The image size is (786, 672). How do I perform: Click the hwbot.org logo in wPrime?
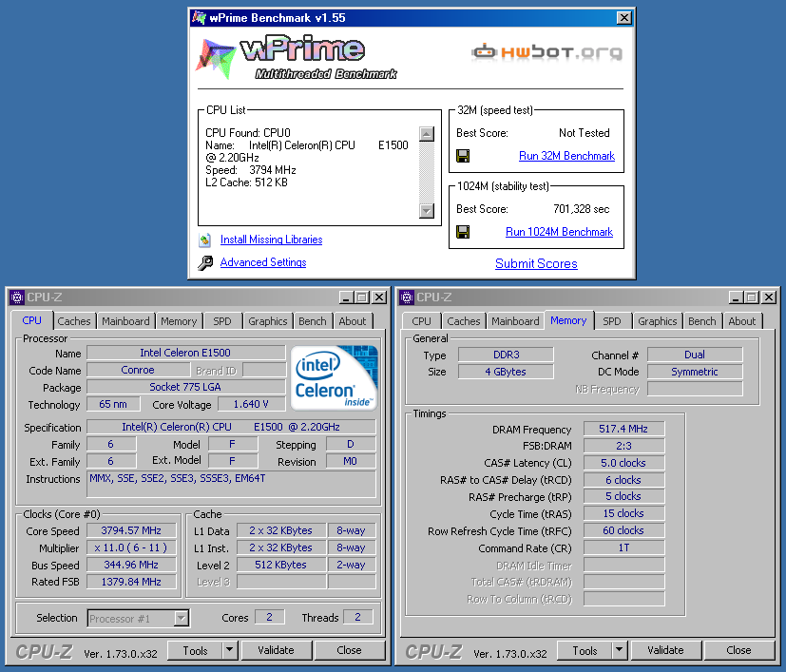tap(546, 52)
